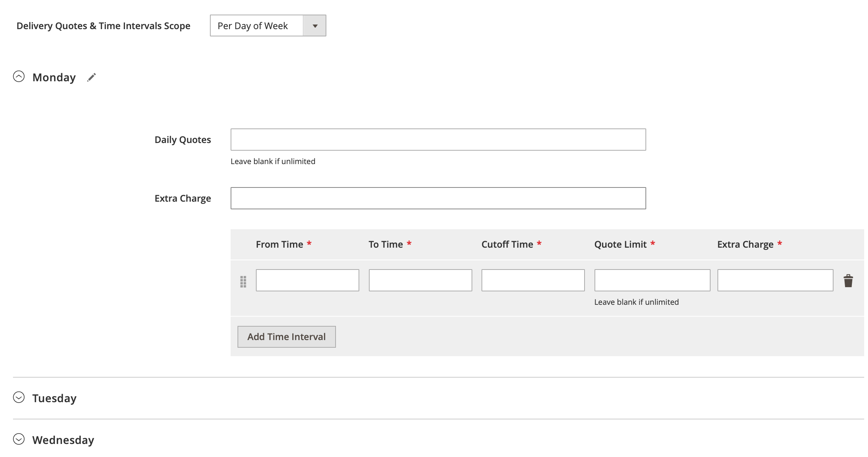Click the Delivery Quotes & Time Intervals Scope label
The width and height of the screenshot is (868, 457).
point(103,26)
